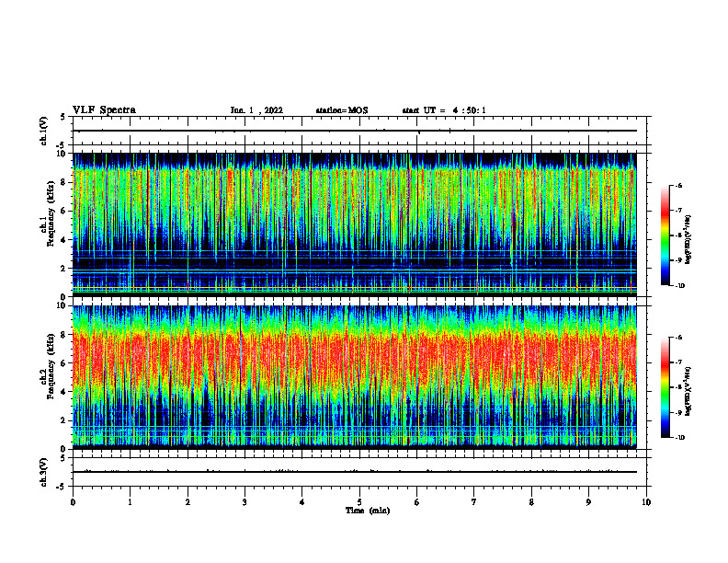
Task: Click time axis tick label '3'
Action: (245, 502)
